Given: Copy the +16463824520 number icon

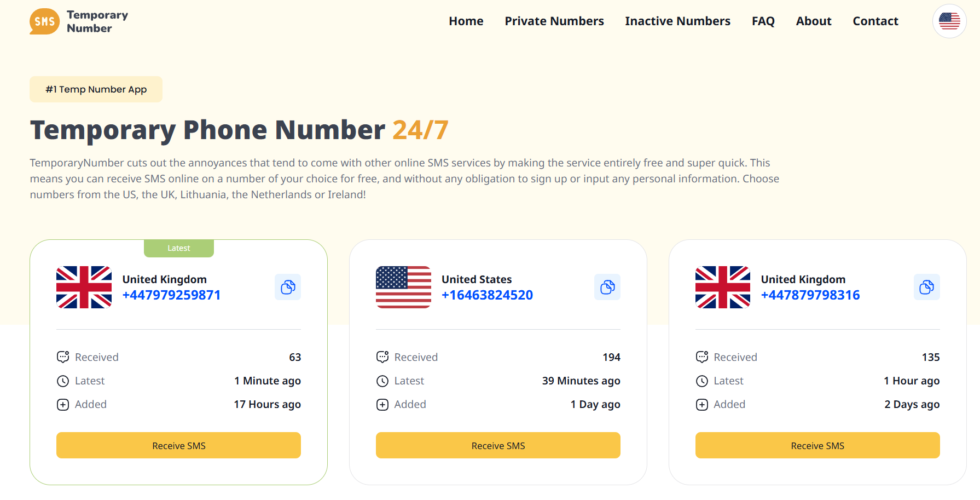Looking at the screenshot, I should coord(607,287).
